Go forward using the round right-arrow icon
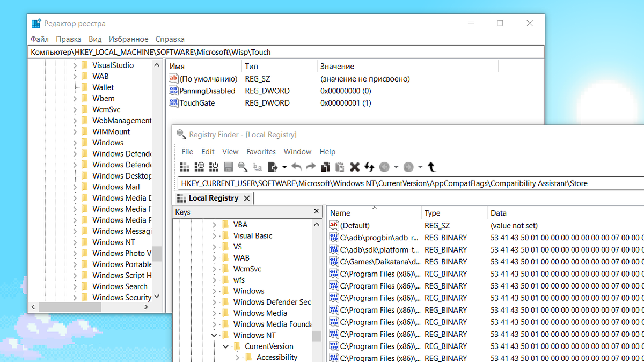This screenshot has width=644, height=362. pos(408,167)
